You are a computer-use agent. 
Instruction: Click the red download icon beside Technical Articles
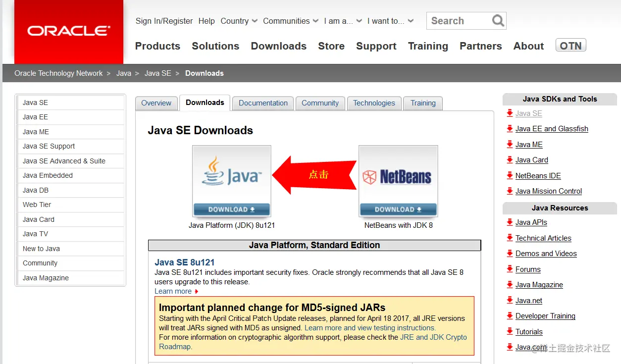510,238
